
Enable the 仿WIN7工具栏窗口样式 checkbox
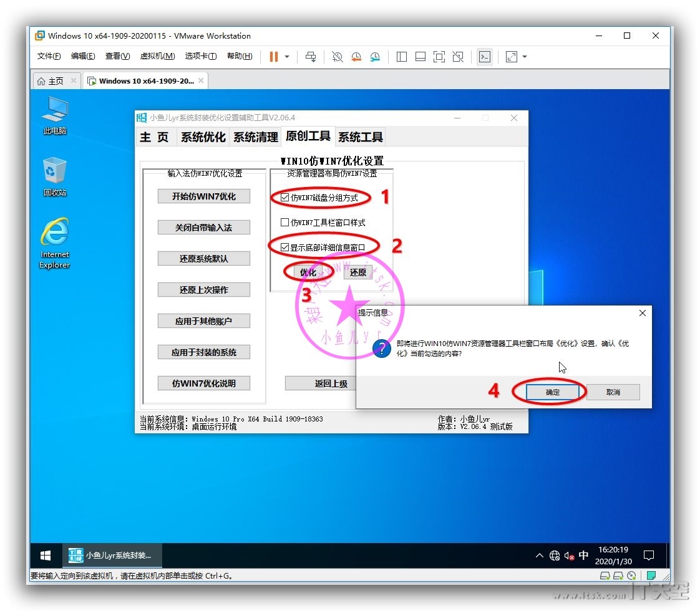pos(285,222)
